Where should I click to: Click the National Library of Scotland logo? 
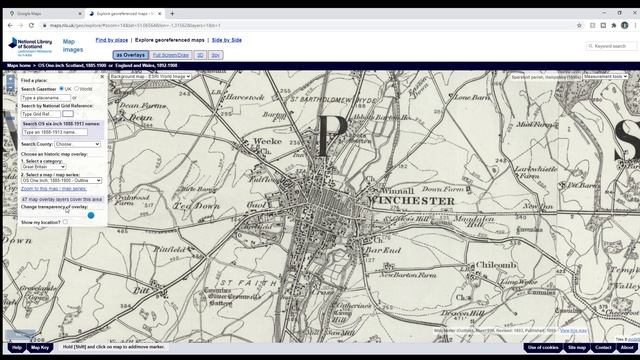point(31,47)
